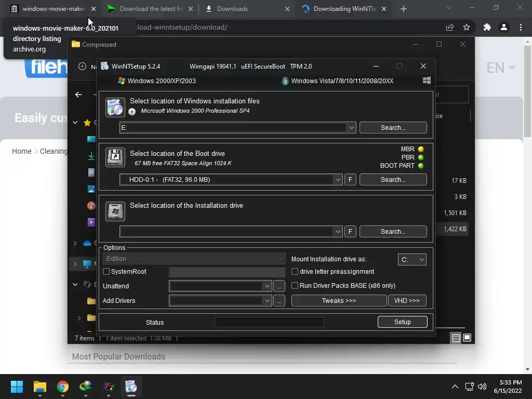Open the Boot drive dropdown
The image size is (532, 399).
pyautogui.click(x=338, y=179)
